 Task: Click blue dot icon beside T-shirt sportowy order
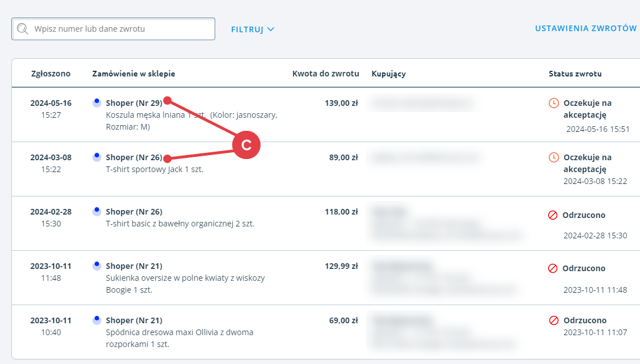coord(97,157)
